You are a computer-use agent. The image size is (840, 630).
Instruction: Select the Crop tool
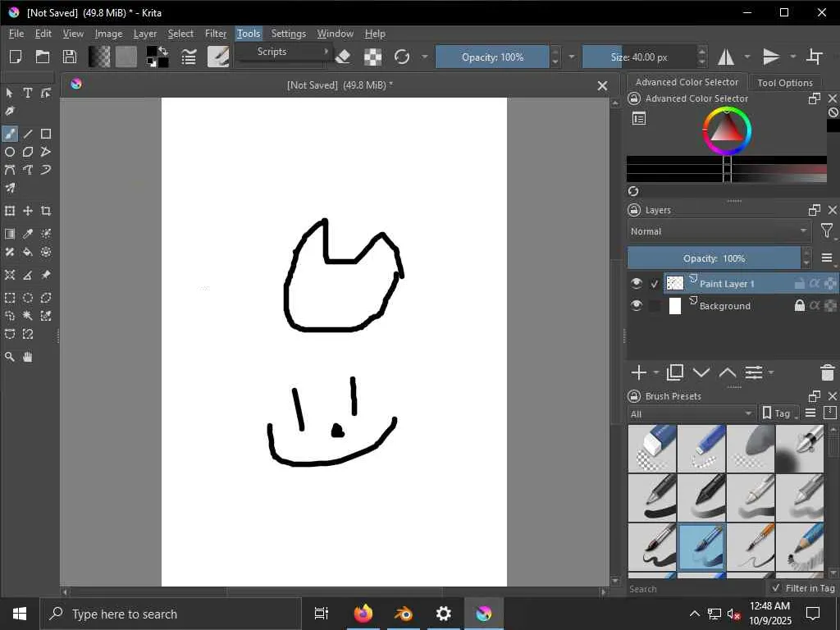[46, 211]
